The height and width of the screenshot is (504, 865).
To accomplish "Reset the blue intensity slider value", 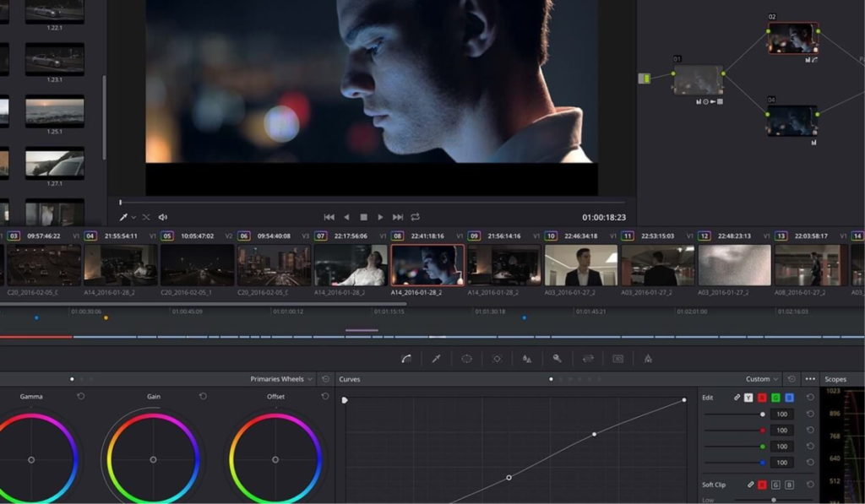I will coord(810,462).
